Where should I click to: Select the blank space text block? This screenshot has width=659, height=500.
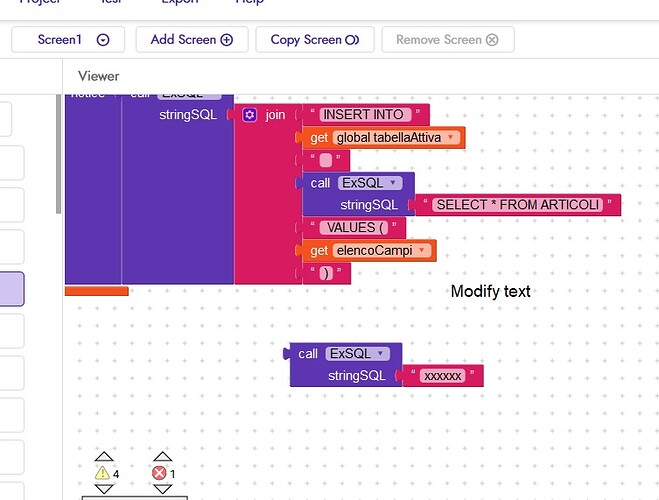(x=326, y=160)
